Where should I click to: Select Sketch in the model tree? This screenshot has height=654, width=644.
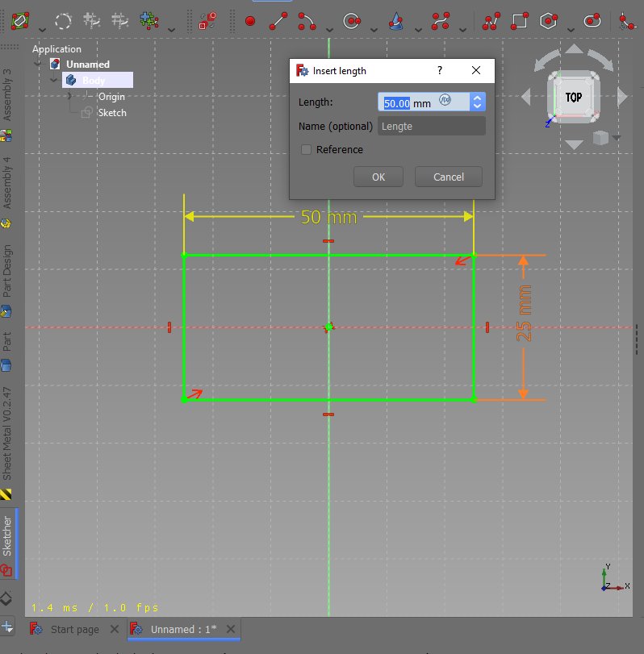(x=112, y=113)
